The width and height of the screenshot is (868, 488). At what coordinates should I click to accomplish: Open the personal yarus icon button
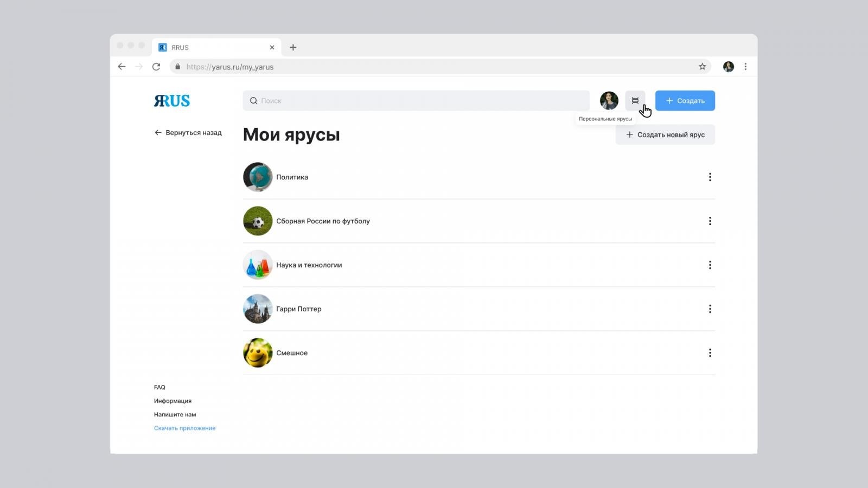pos(635,101)
